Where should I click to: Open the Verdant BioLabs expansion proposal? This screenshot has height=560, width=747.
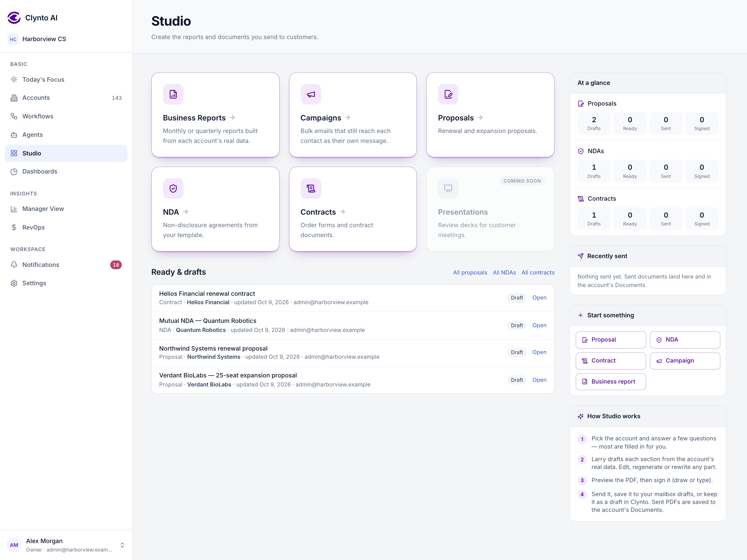[539, 380]
